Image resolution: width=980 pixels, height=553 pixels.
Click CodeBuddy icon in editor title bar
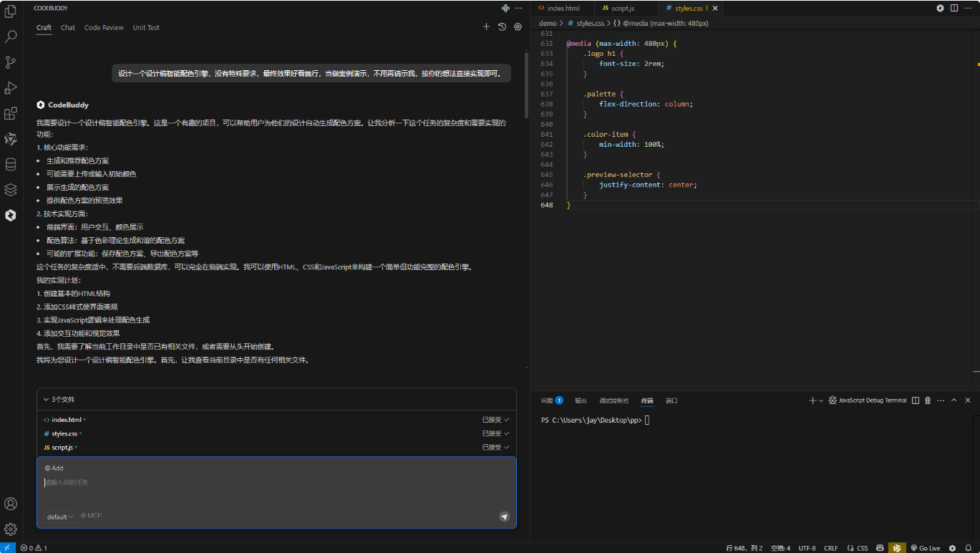coord(940,8)
